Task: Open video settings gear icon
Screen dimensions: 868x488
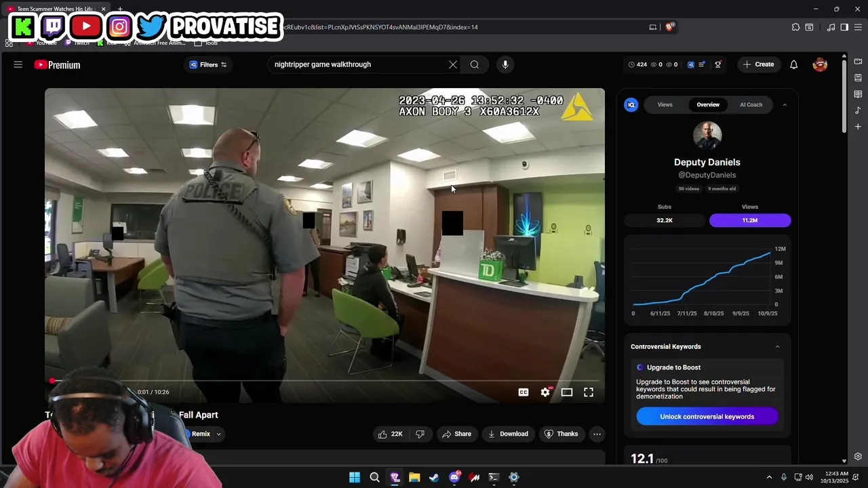Action: (x=545, y=392)
